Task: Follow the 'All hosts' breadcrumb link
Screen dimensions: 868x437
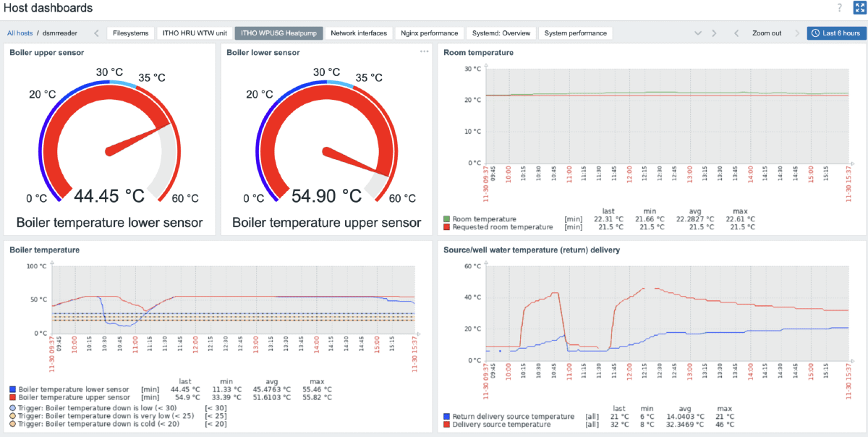Action: (x=19, y=33)
